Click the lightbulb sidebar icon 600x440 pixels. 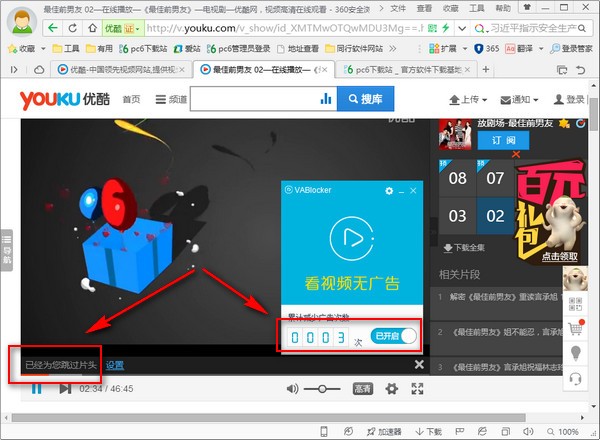[576, 353]
